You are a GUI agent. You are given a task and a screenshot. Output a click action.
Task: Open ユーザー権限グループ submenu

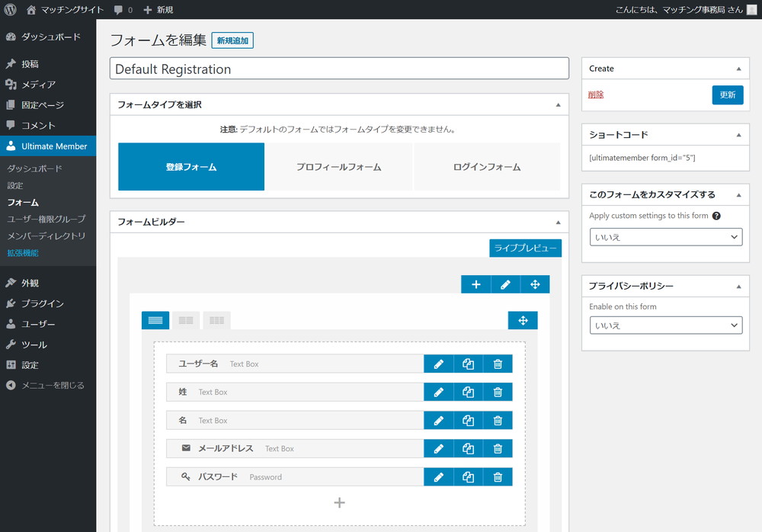click(46, 219)
